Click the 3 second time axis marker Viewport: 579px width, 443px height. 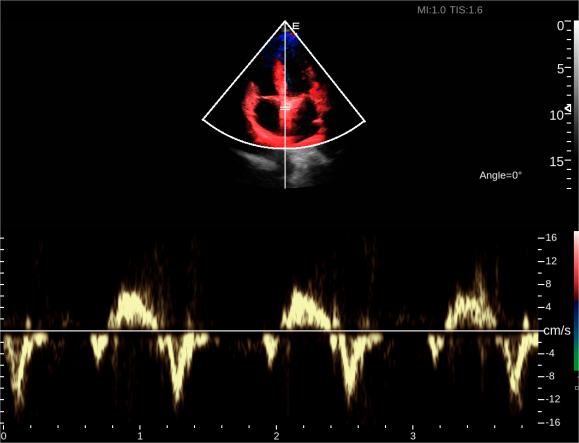click(413, 436)
